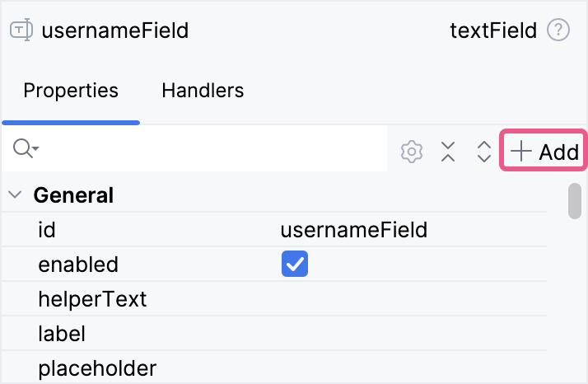The height and width of the screenshot is (384, 588).
Task: Uncheck the enabled checkbox
Action: (x=294, y=265)
